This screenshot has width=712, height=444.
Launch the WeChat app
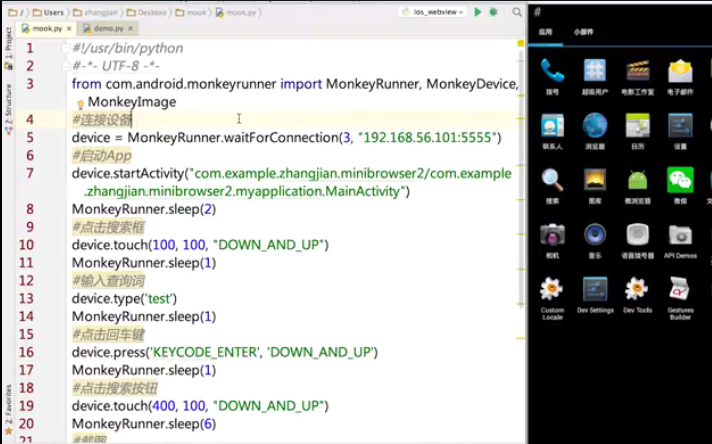680,180
